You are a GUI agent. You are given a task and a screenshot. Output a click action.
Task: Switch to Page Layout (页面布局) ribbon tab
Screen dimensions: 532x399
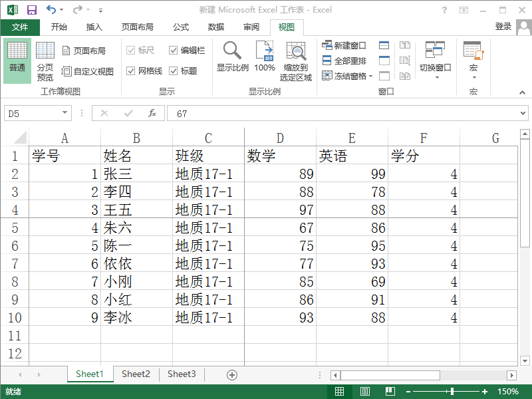click(x=138, y=27)
